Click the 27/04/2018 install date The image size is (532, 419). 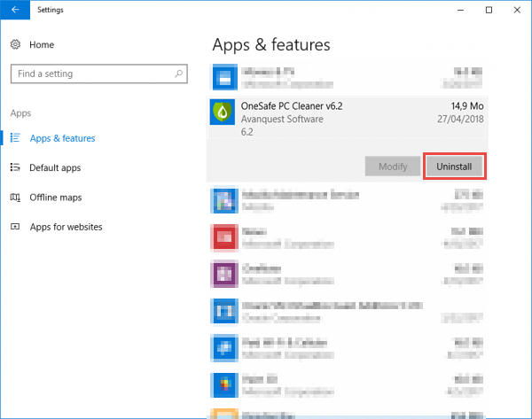click(x=460, y=119)
